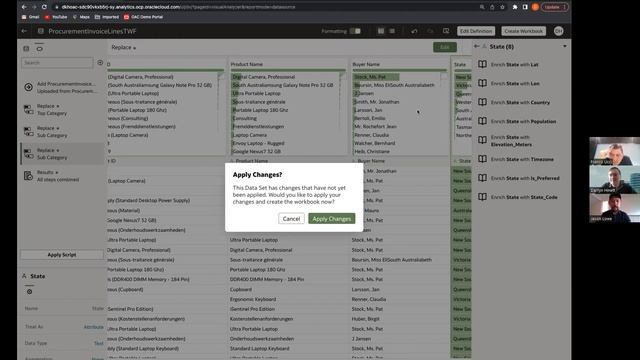Viewport: 640px width, 360px height.
Task: Click the Chrome Update button
Action: (554, 7)
